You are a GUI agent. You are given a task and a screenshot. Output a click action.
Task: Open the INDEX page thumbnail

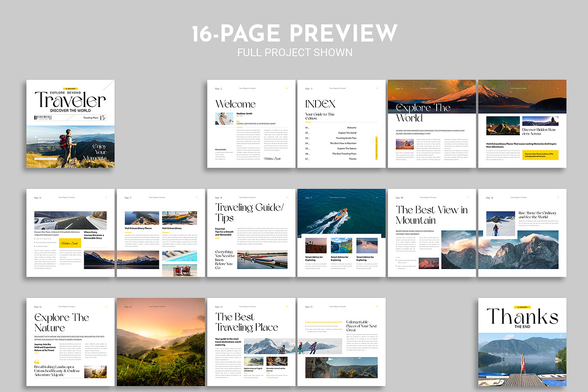click(x=342, y=124)
